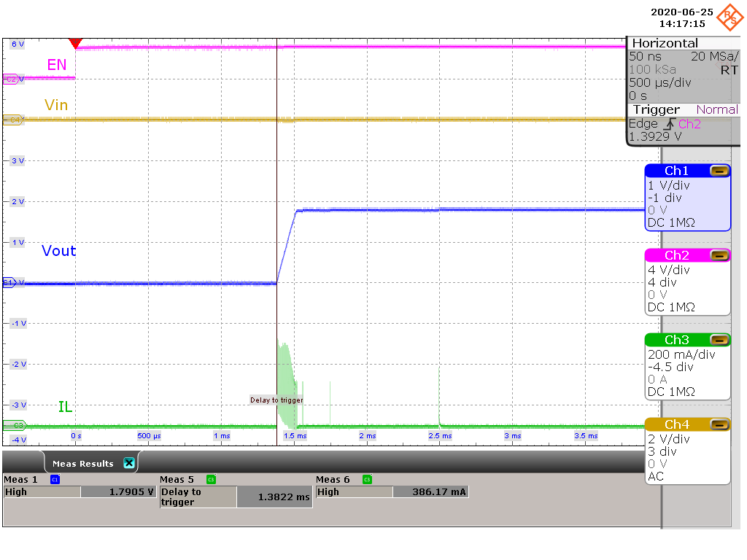
Task: Click the C3 source icon in Meas 5
Action: tap(210, 479)
